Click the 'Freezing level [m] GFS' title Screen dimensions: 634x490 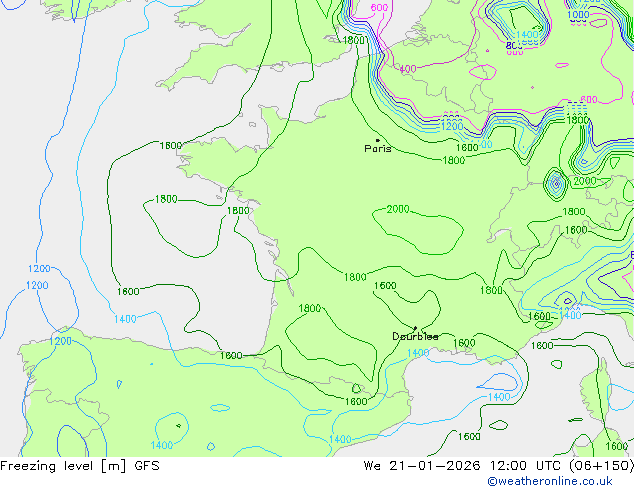click(x=80, y=466)
